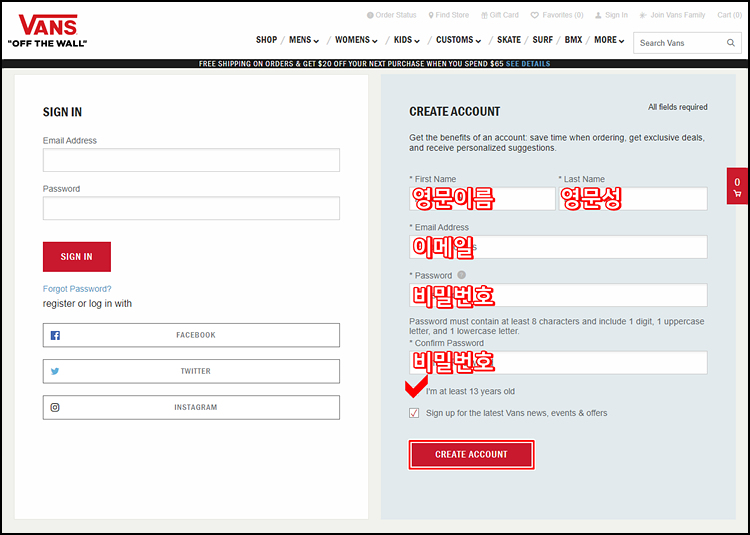Check the at least 13 years old box
This screenshot has width=750, height=535.
pyautogui.click(x=414, y=391)
